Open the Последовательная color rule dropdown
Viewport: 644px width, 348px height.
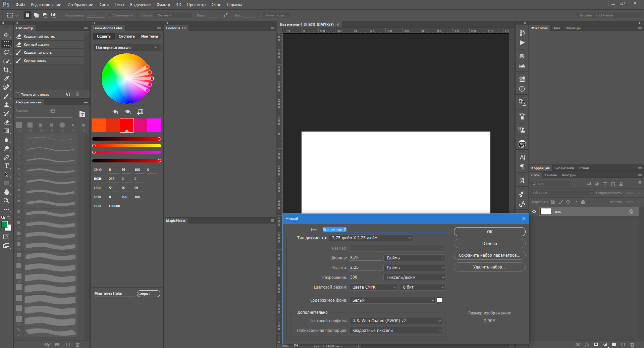pos(126,48)
